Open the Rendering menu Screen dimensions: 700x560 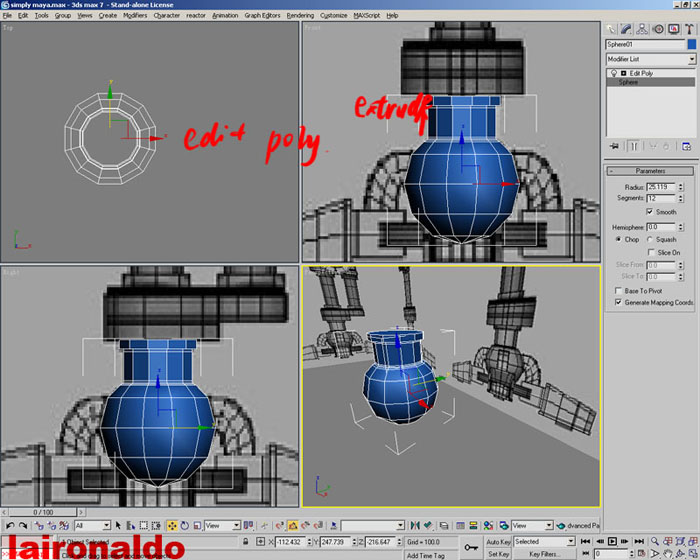tap(300, 16)
